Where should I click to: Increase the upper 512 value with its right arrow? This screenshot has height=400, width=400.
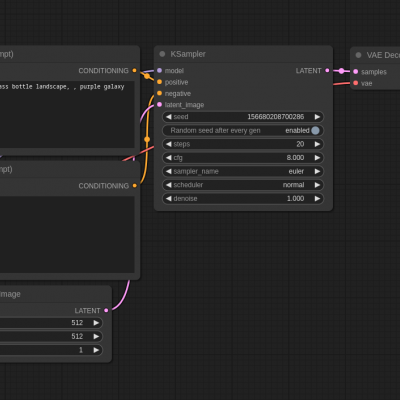[x=96, y=323]
